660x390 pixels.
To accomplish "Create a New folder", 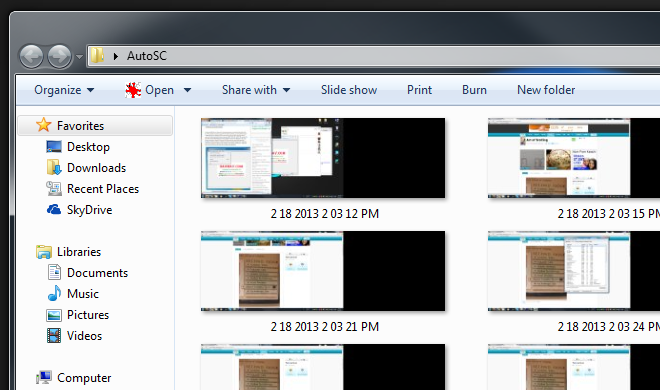I will (x=546, y=90).
